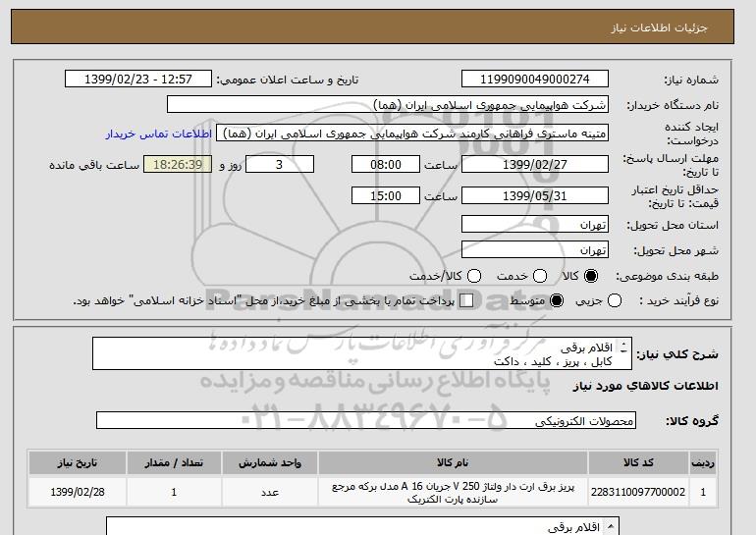Select the خدمت radio button
Viewport: 756px width, 535px height.
tap(540, 276)
